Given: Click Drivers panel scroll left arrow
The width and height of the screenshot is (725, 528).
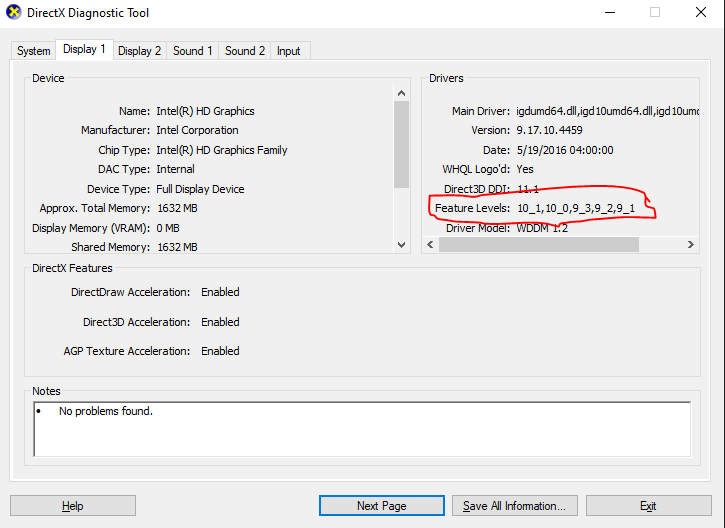Looking at the screenshot, I should point(430,245).
